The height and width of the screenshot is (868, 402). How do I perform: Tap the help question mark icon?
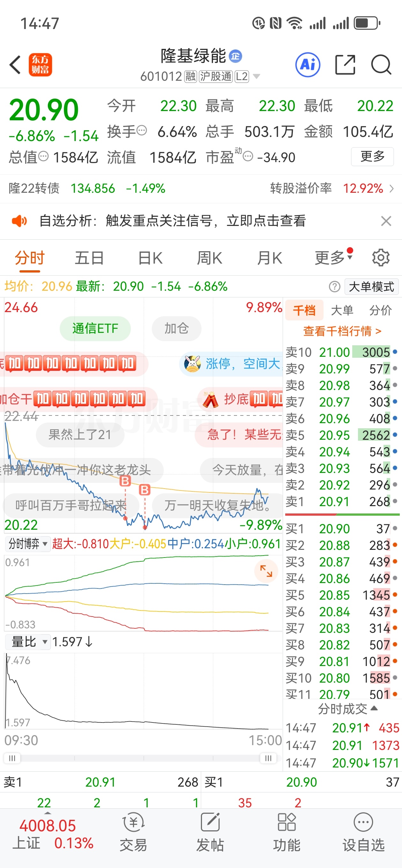tap(334, 287)
